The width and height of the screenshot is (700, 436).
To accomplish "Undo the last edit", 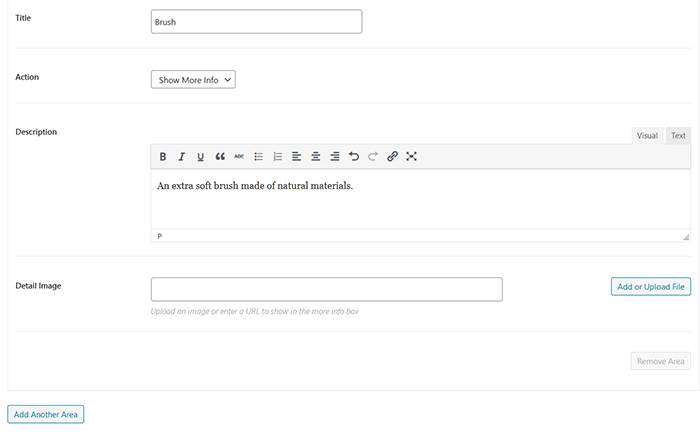I will [x=354, y=157].
